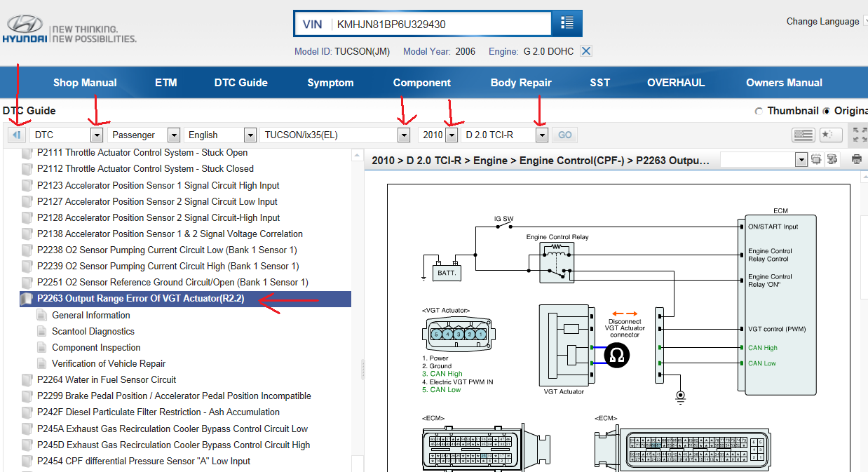Open P2123 Accelerator Position Sensor 1 High Input
The image size is (868, 472).
[x=158, y=185]
